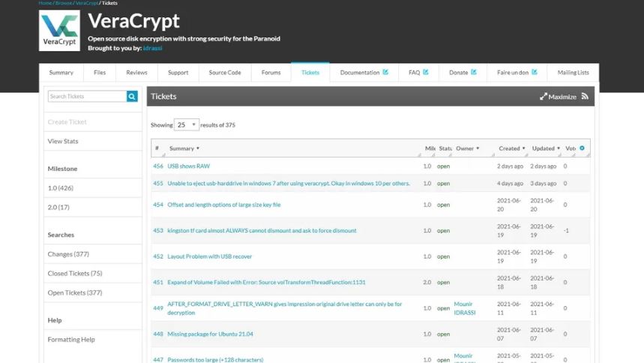Open the Open Tickets (377) search
This screenshot has height=363, width=644.
pyautogui.click(x=75, y=292)
